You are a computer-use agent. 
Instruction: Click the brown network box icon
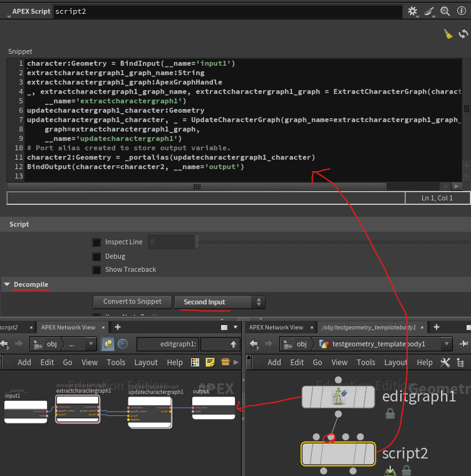tap(225, 362)
